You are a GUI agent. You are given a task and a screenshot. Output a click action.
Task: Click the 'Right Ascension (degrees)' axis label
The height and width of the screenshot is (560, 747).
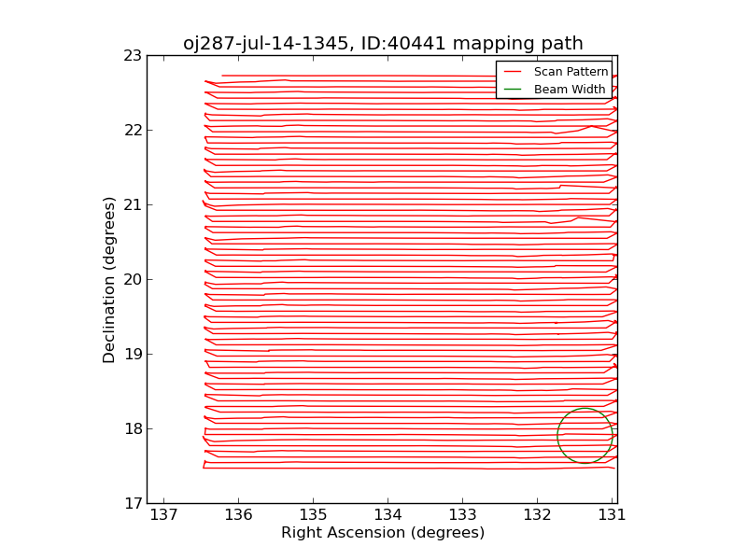(x=383, y=532)
